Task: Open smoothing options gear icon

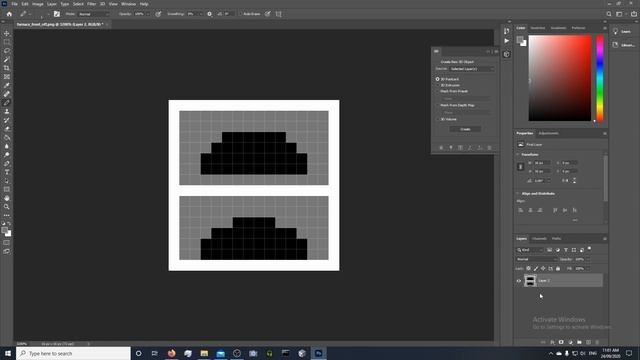Action: pyautogui.click(x=209, y=14)
